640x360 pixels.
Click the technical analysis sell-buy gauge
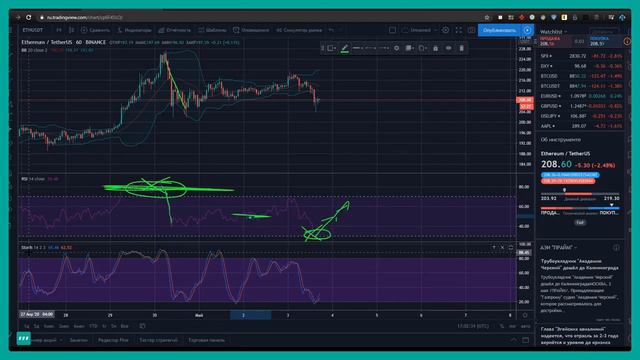(580, 208)
